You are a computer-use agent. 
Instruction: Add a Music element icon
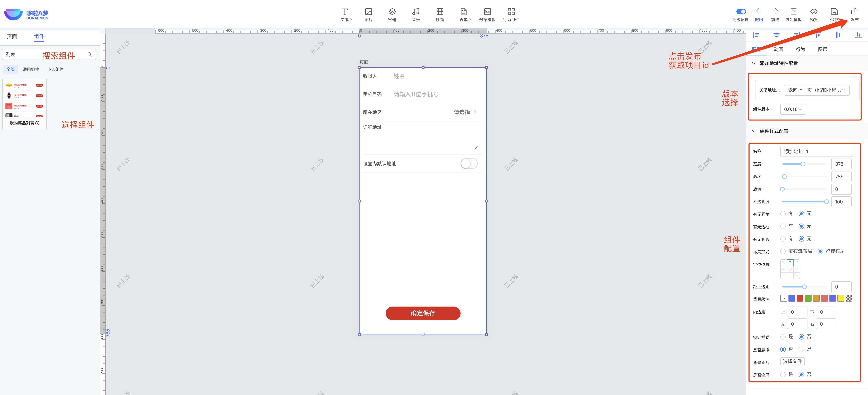tap(416, 12)
